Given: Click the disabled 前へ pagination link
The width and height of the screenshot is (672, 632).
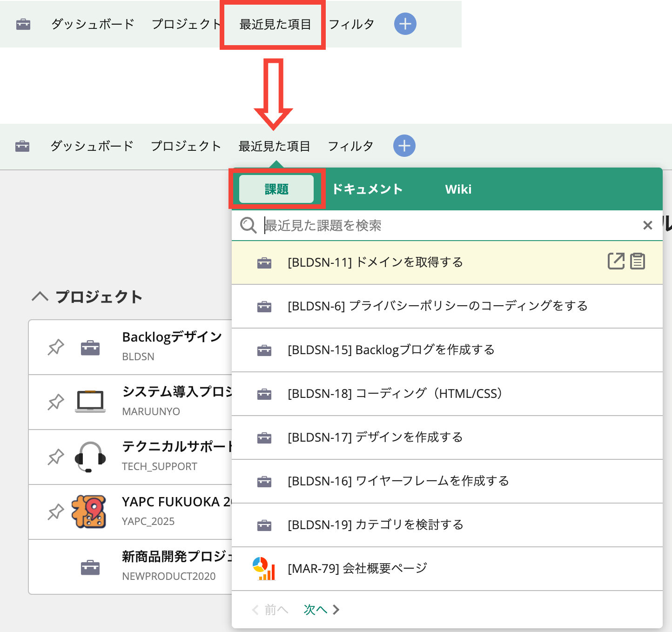Looking at the screenshot, I should pyautogui.click(x=270, y=609).
